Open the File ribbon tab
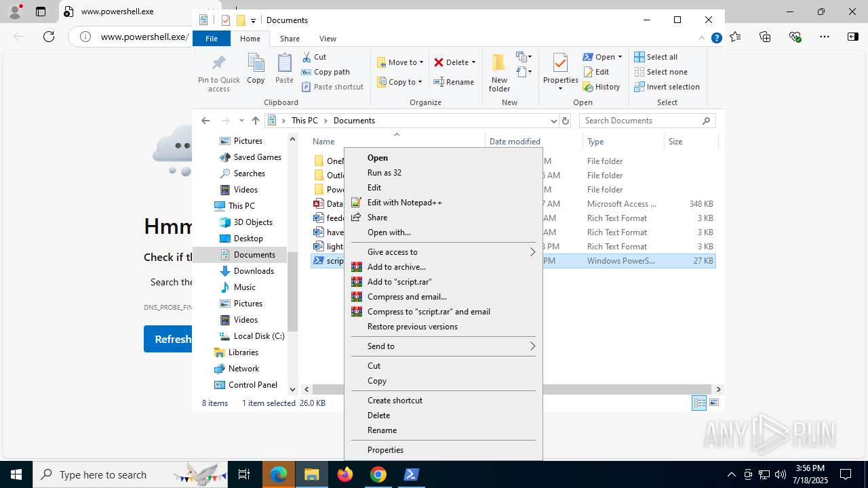The width and height of the screenshot is (868, 488). (212, 39)
